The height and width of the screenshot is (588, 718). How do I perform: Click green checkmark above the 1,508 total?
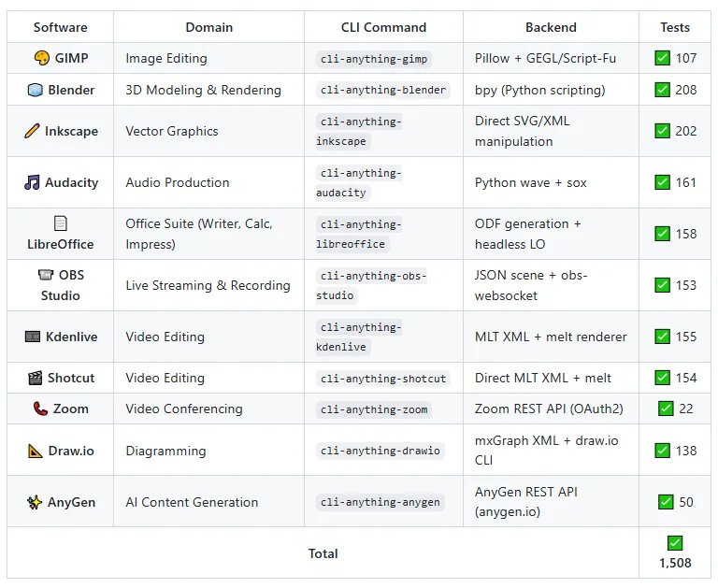tap(675, 543)
